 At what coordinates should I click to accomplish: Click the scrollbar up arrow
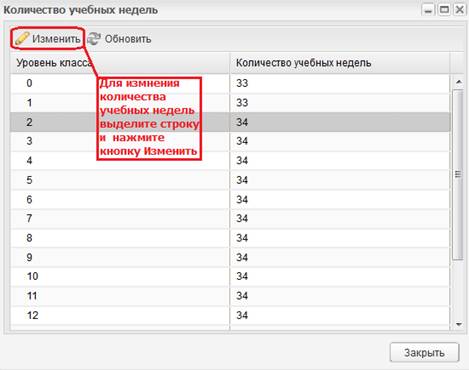click(459, 82)
